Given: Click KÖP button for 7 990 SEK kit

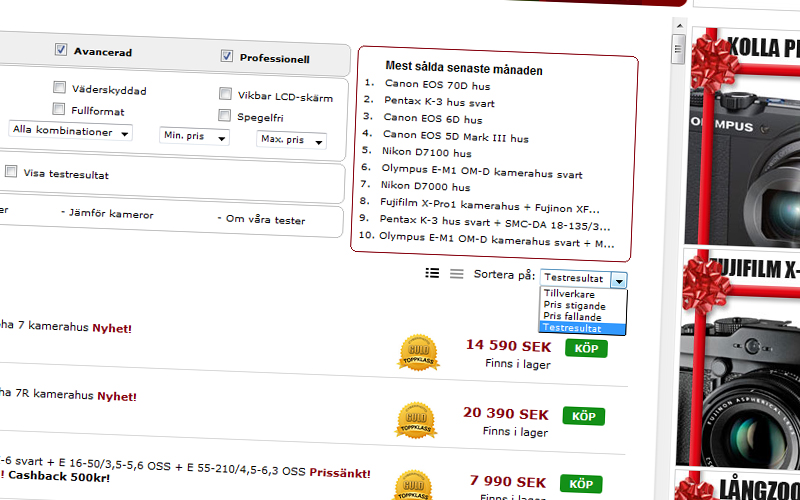Looking at the screenshot, I should tap(581, 484).
